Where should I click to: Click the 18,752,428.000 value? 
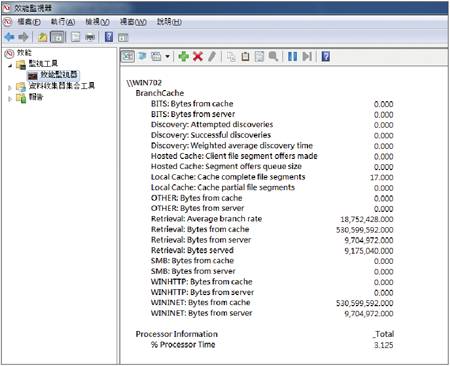coord(367,219)
